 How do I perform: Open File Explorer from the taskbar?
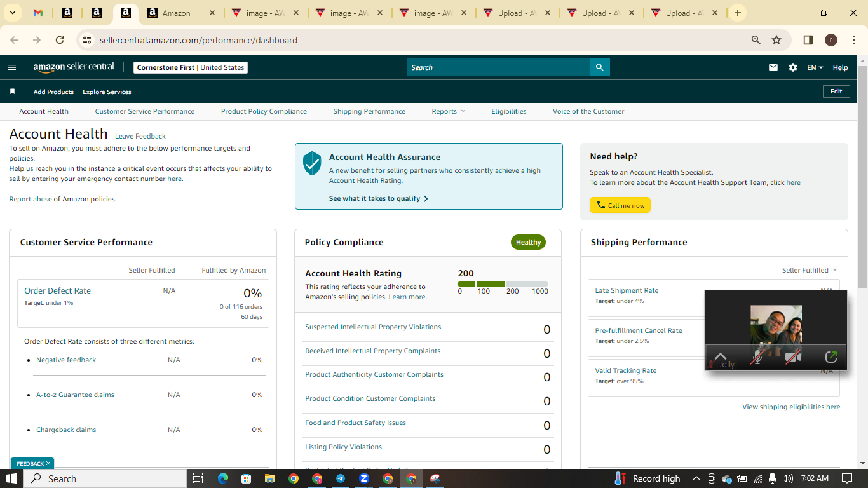(x=269, y=478)
